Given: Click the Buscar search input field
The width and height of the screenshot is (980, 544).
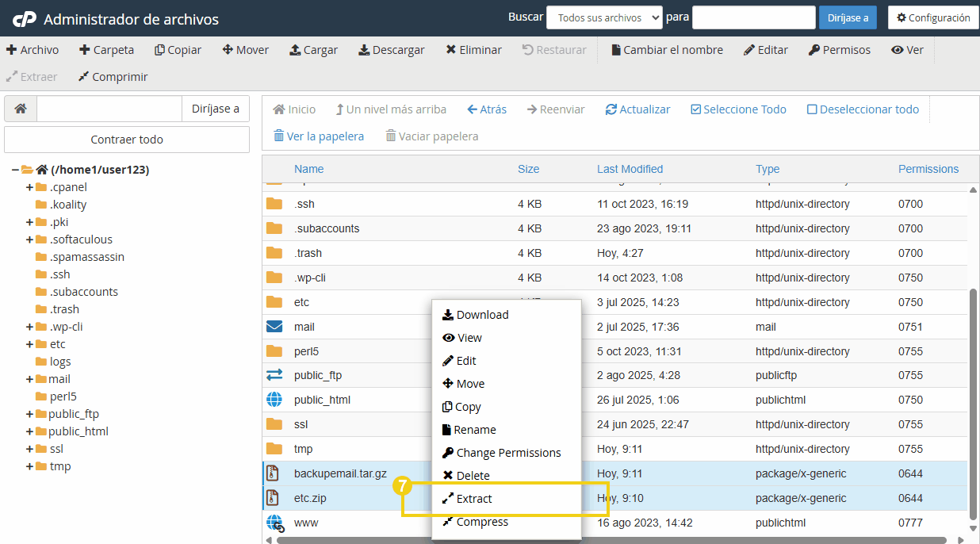Looking at the screenshot, I should [753, 17].
